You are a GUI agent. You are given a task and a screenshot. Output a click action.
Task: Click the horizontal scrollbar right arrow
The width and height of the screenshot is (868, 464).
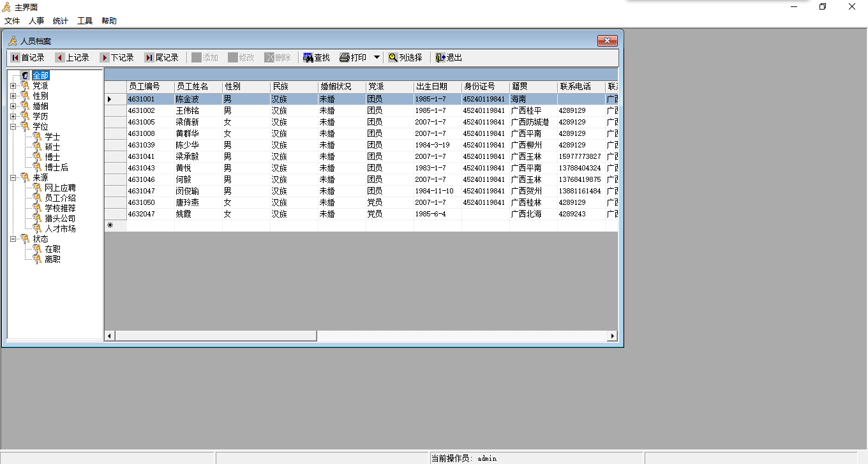point(613,336)
